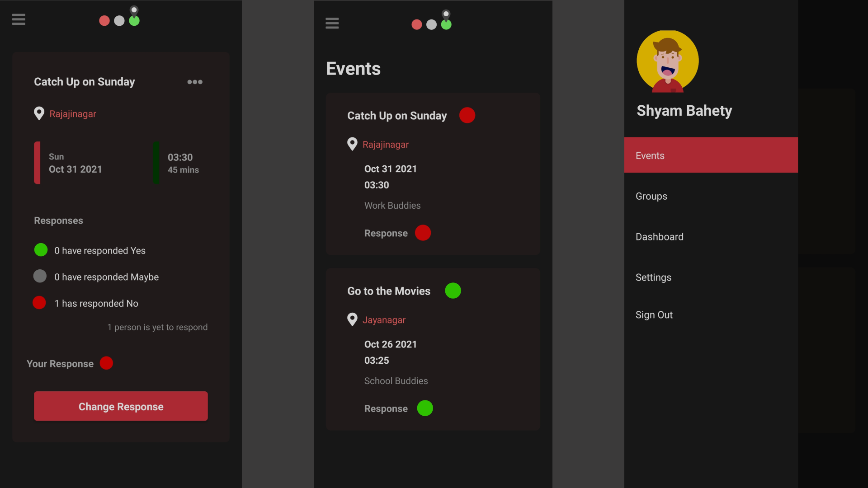Tap the location pin beside Jayanagar
Image resolution: width=868 pixels, height=488 pixels.
point(352,319)
